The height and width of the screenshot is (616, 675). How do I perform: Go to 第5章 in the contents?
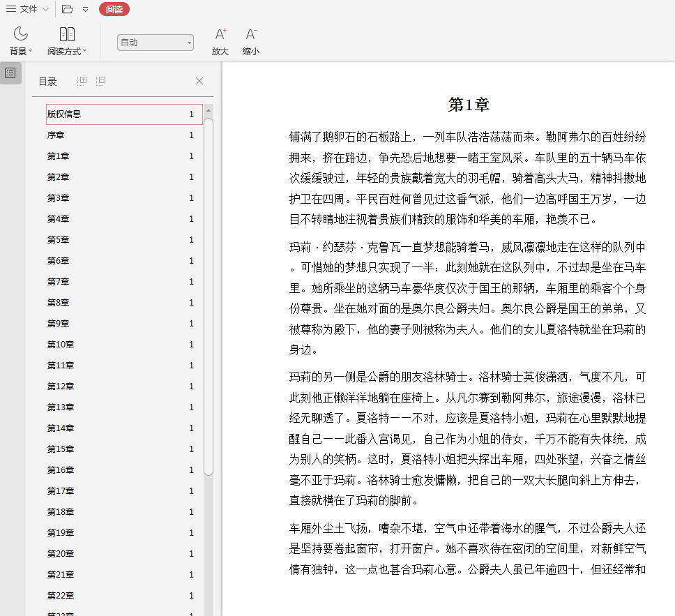point(124,240)
